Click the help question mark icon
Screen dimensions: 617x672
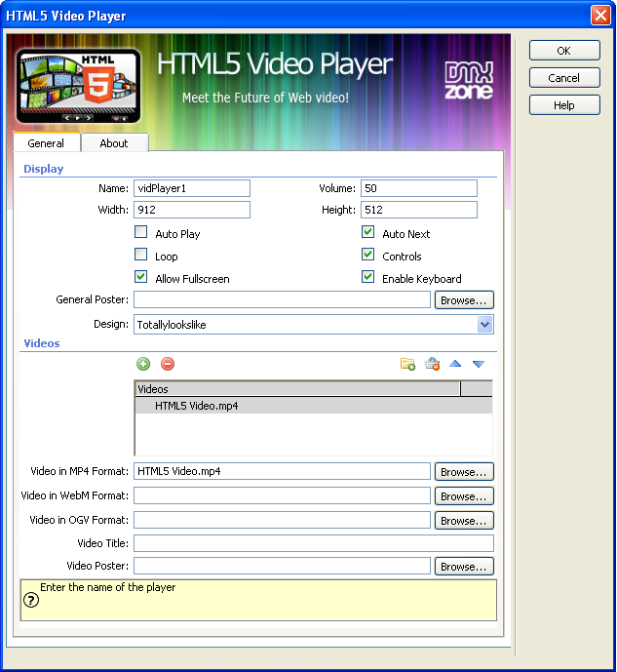pyautogui.click(x=31, y=600)
